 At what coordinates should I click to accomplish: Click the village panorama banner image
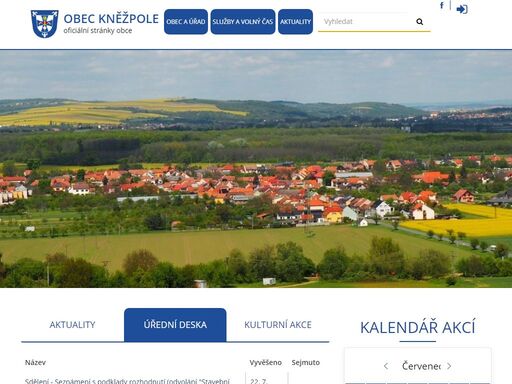256,169
